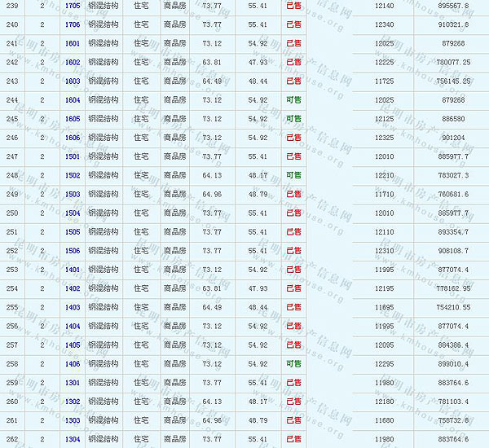
Task: Open room number 1401 link
Action: pyautogui.click(x=73, y=270)
